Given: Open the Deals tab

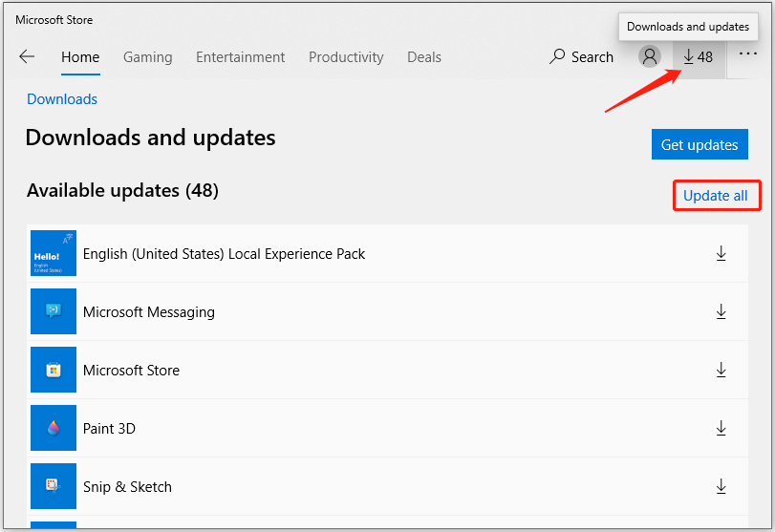Looking at the screenshot, I should (424, 57).
